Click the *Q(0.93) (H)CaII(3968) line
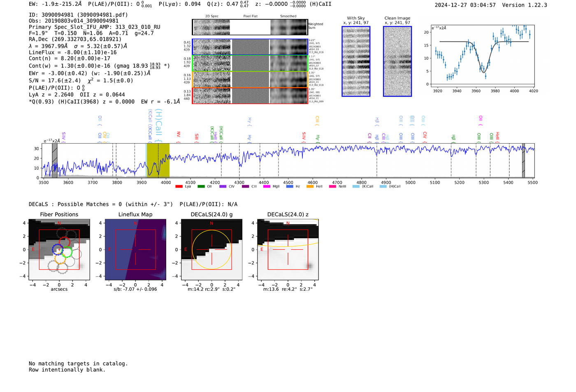Image resolution: width=576 pixels, height=392 pixels. (x=104, y=102)
